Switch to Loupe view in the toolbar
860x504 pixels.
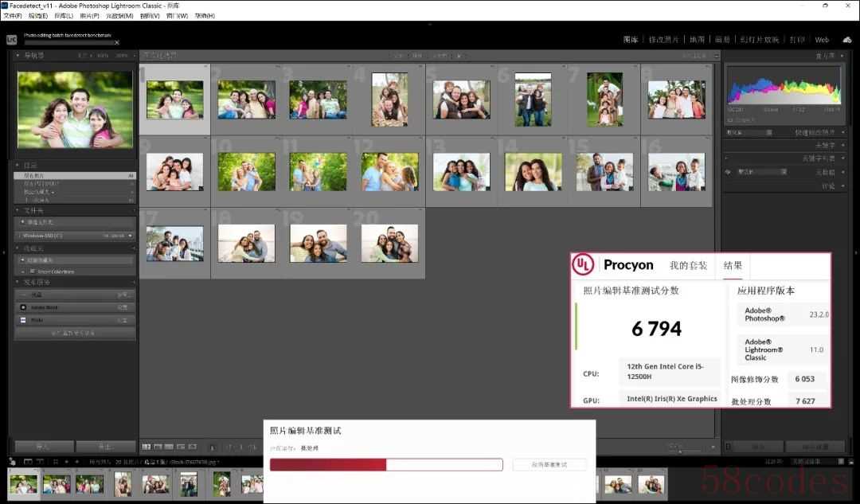(x=158, y=447)
